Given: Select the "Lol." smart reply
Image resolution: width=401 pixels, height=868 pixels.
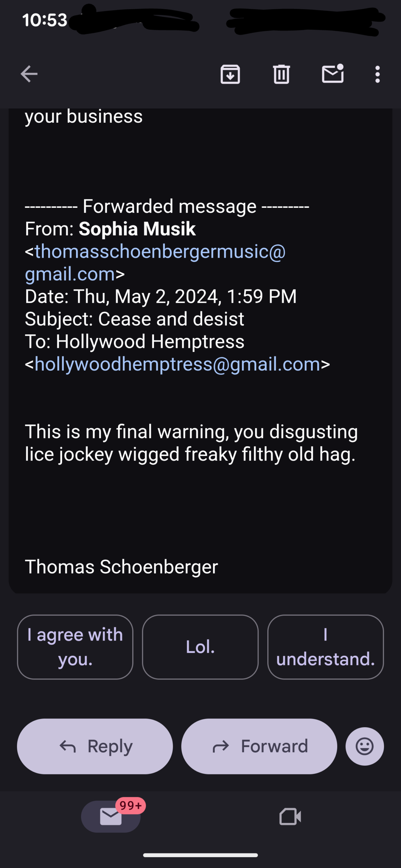Looking at the screenshot, I should pos(200,647).
